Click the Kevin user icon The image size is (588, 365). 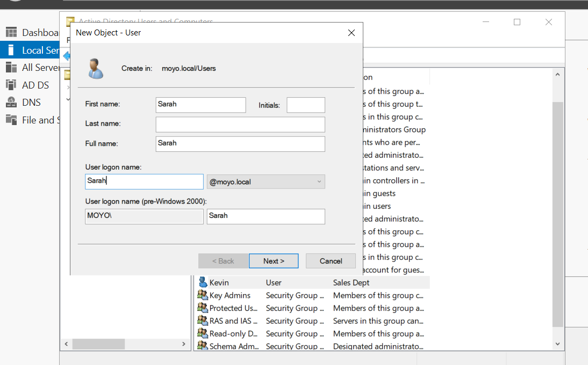[x=203, y=282]
